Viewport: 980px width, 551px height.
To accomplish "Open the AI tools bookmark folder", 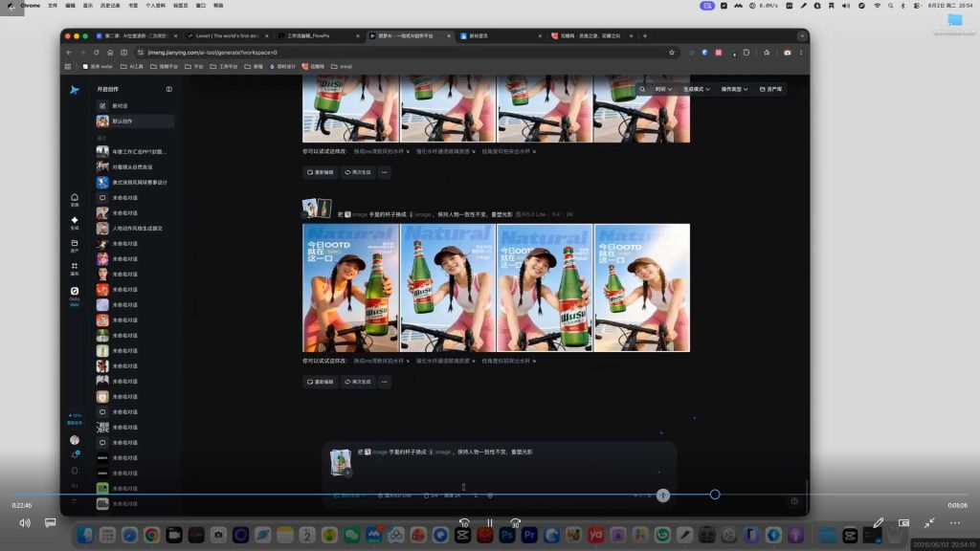I will tap(132, 66).
